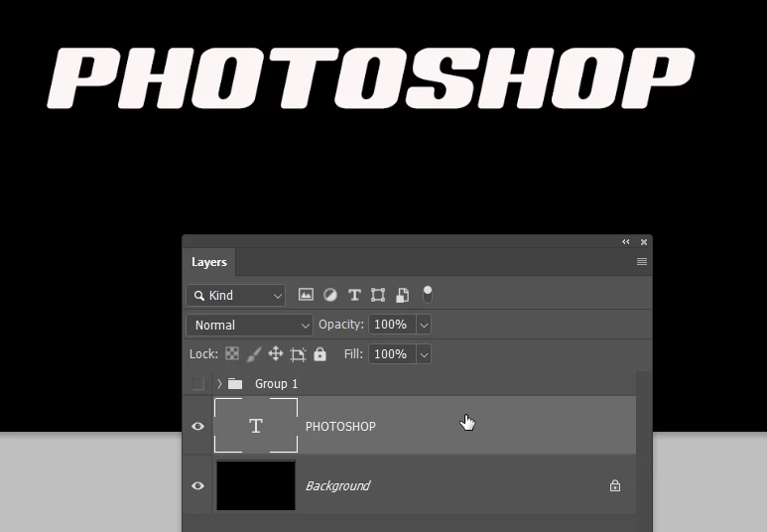Lock image pixels brush icon
The image size is (767, 532).
(254, 354)
